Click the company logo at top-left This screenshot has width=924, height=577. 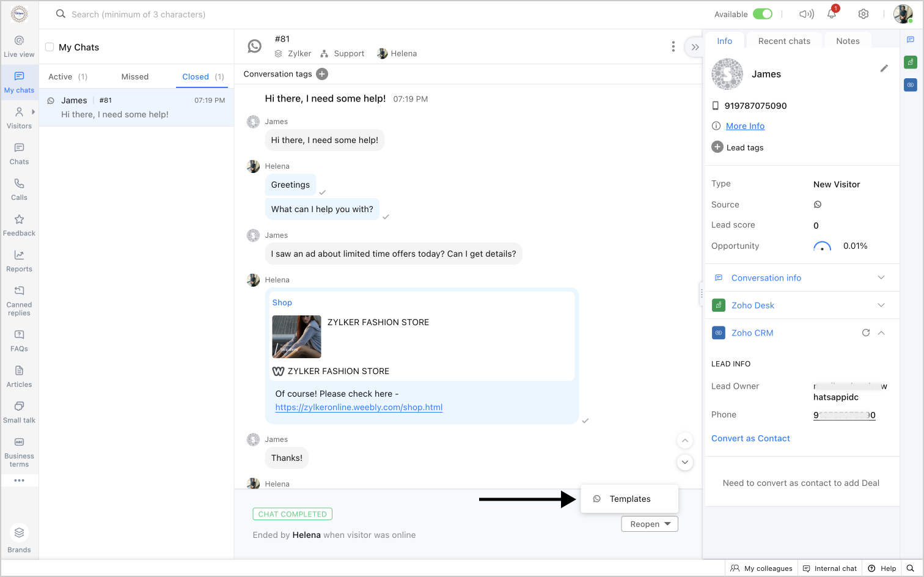20,13
